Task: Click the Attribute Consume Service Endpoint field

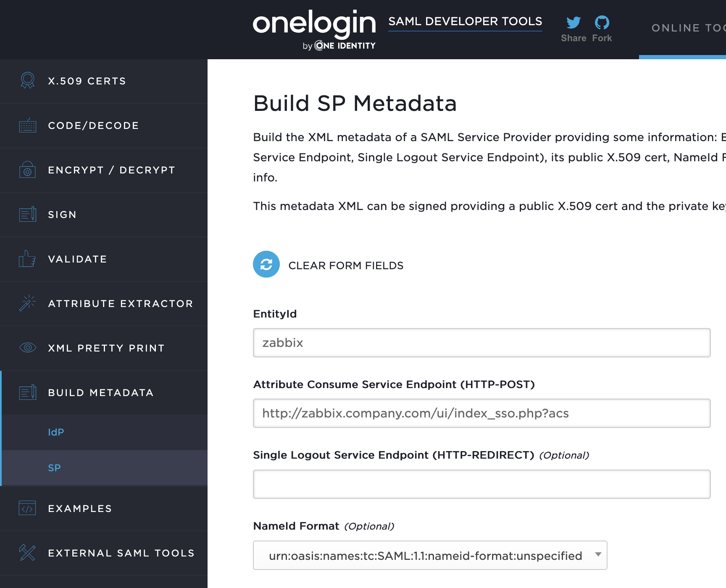Action: 482,413
